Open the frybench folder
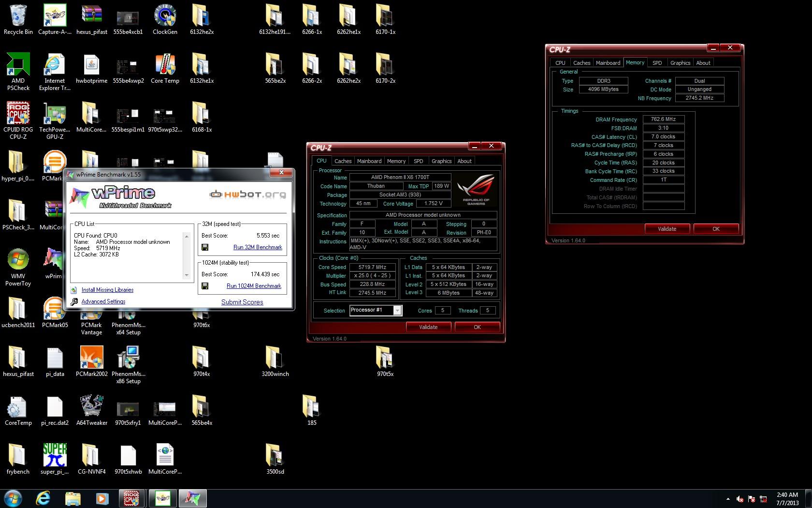812x508 pixels. pos(18,460)
